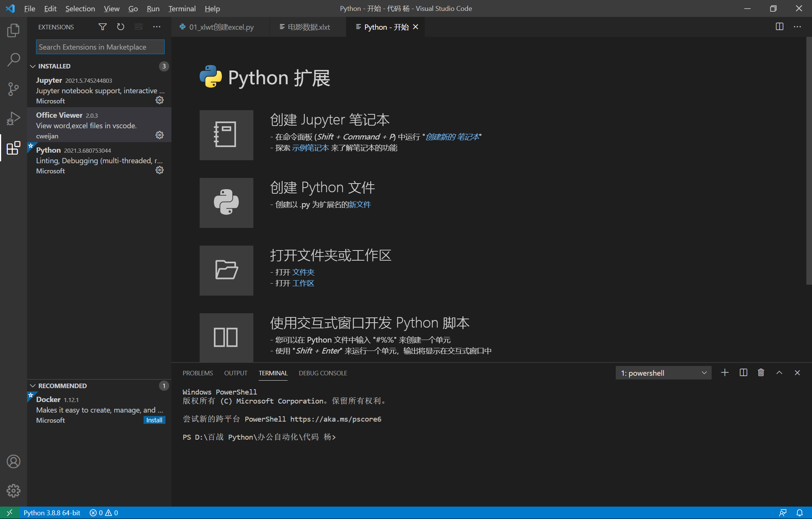
Task: Open the Manage gear in activity bar
Action: click(14, 491)
